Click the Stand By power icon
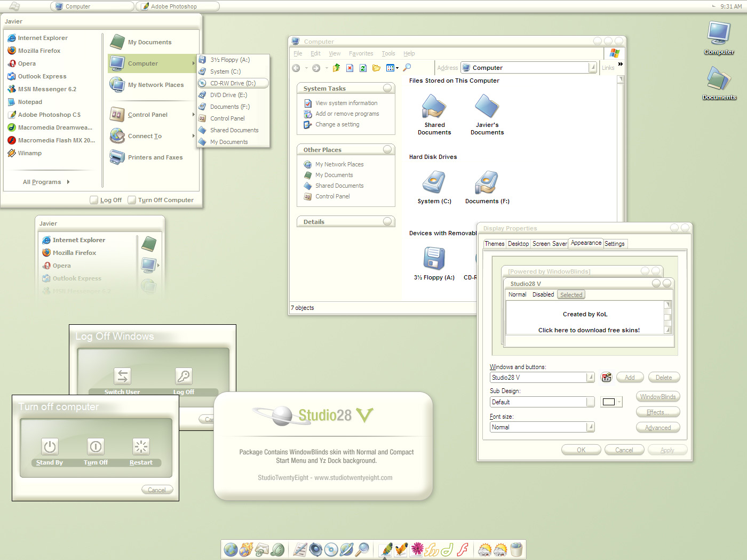Screen dimensions: 747x560 point(50,446)
